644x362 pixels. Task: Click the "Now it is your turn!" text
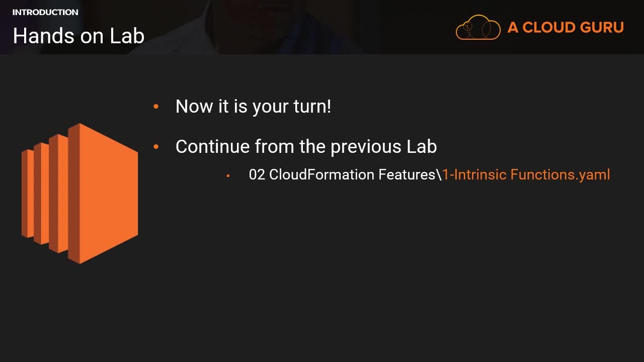(253, 107)
